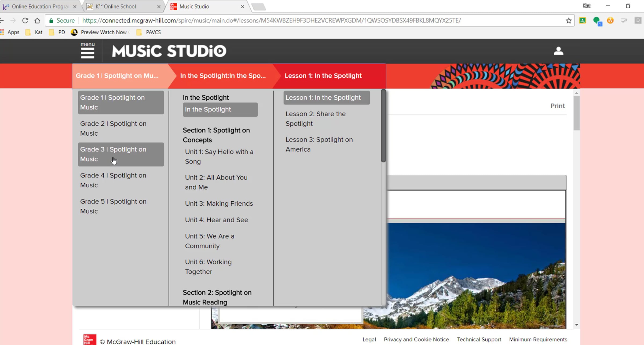The width and height of the screenshot is (644, 345).
Task: Go to the browser home page icon
Action: pyautogui.click(x=37, y=20)
